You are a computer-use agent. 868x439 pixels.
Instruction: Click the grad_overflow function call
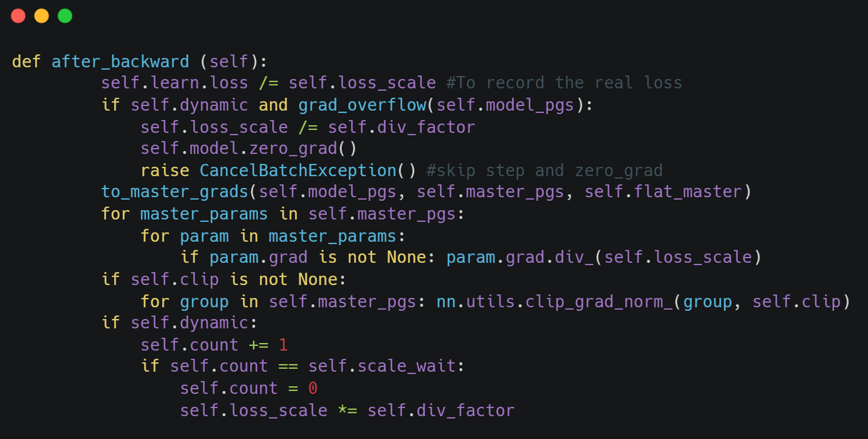pyautogui.click(x=362, y=105)
